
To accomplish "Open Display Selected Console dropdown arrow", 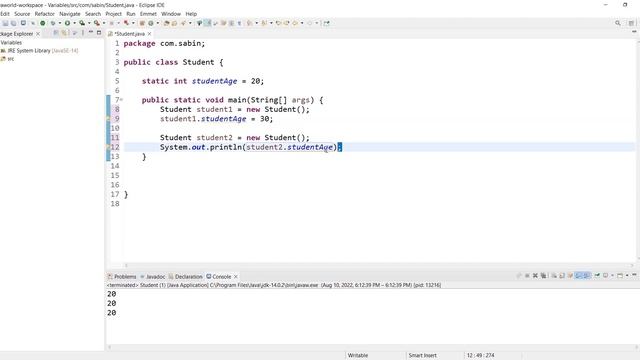I will (x=612, y=276).
